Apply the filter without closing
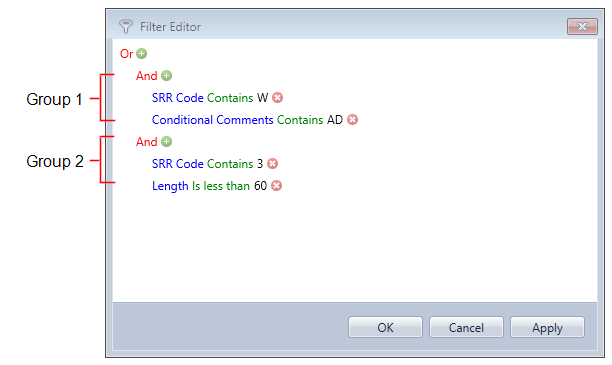The height and width of the screenshot is (365, 612). (x=547, y=327)
